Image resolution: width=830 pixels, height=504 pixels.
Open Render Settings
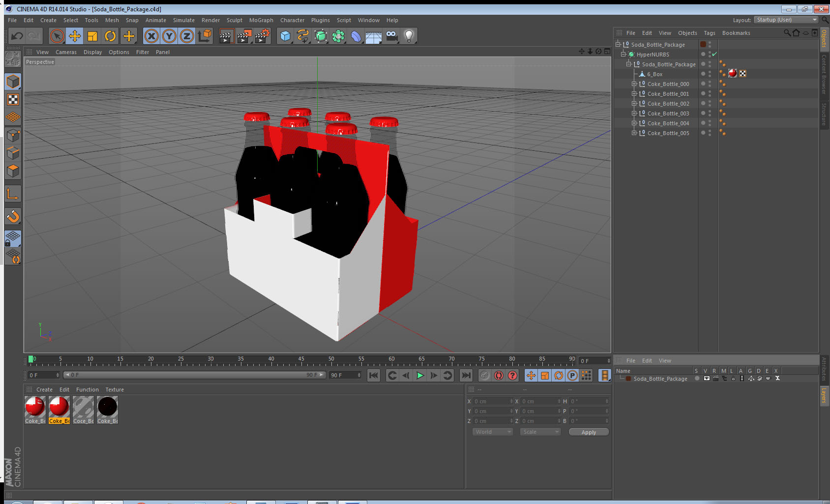click(263, 36)
